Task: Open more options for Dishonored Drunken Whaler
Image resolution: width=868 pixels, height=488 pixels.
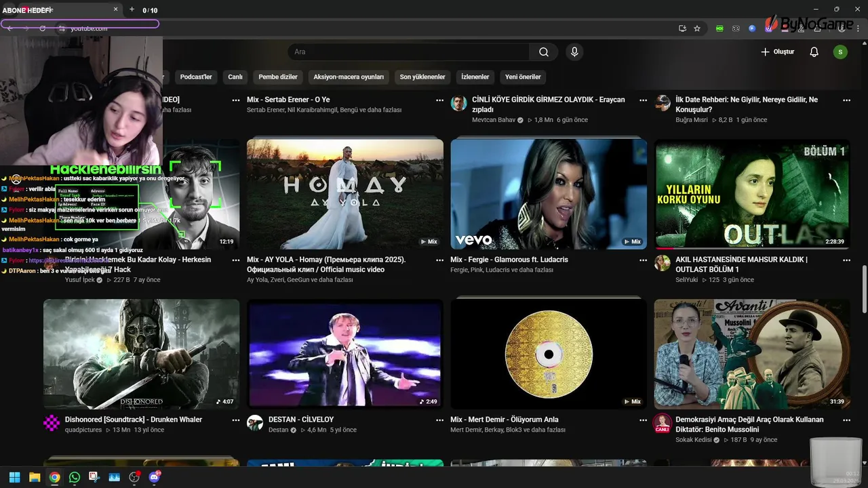Action: (x=236, y=420)
